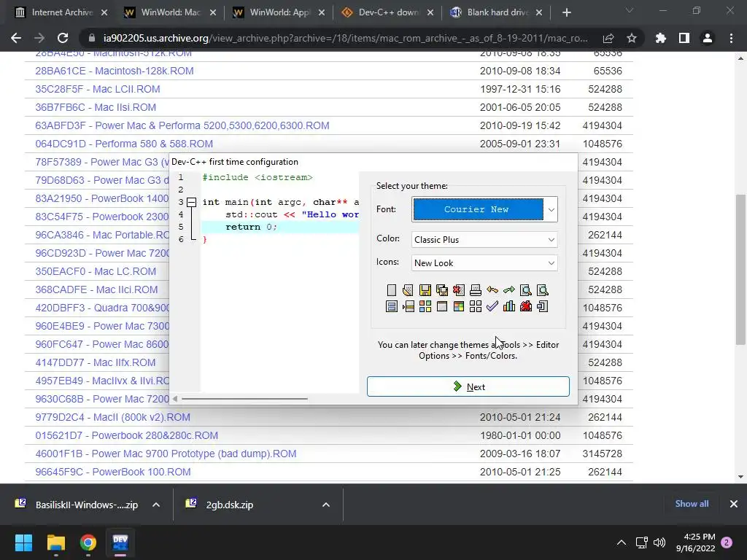The image size is (747, 560).
Task: Open a new browser tab
Action: click(x=566, y=12)
